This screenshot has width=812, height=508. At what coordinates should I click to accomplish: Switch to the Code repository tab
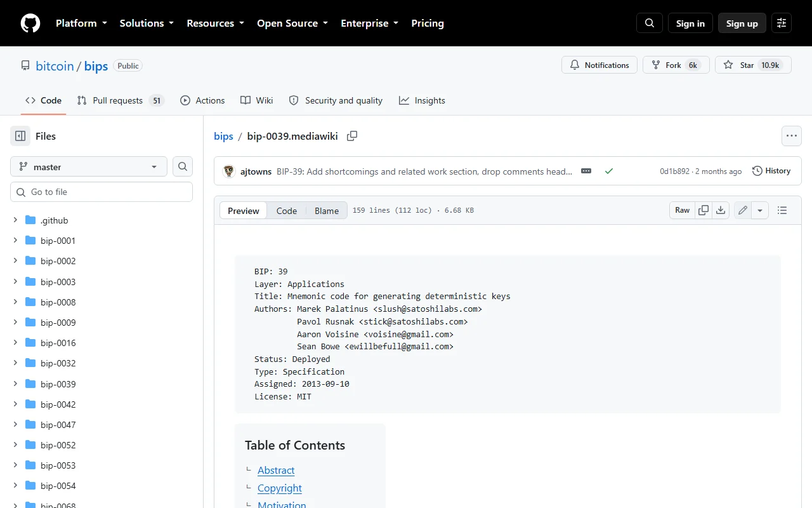point(43,100)
